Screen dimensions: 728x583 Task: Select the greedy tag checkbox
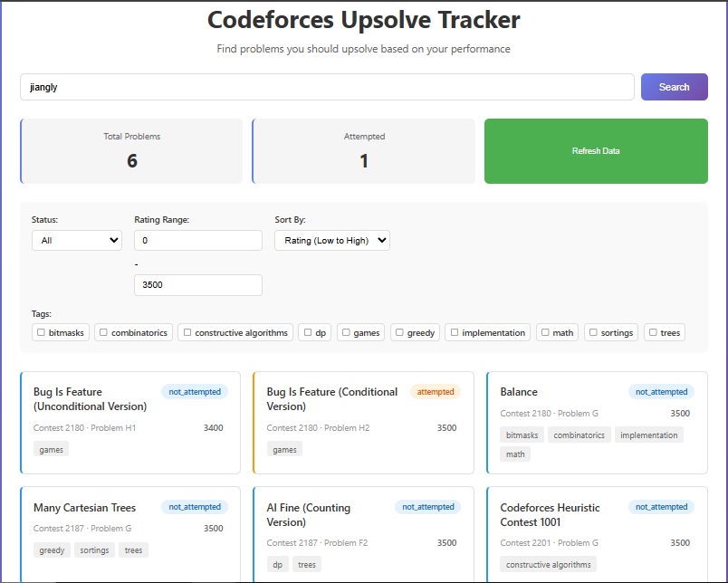pos(399,332)
